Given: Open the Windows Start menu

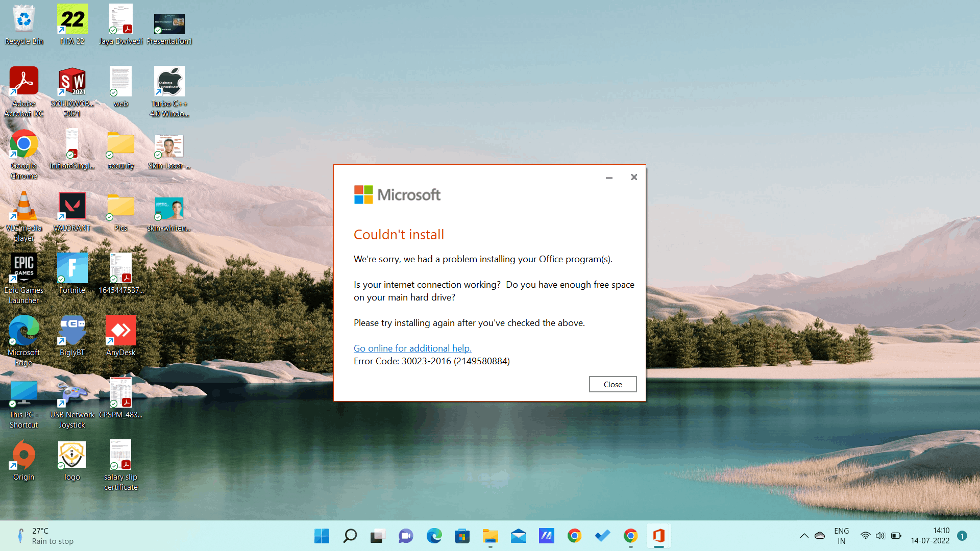Looking at the screenshot, I should [322, 536].
